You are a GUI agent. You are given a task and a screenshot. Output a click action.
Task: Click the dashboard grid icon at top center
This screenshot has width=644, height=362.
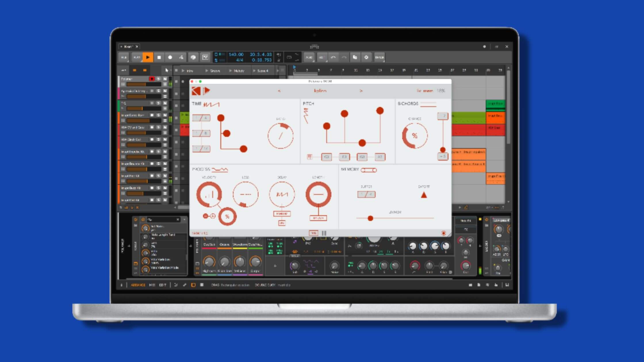[315, 47]
